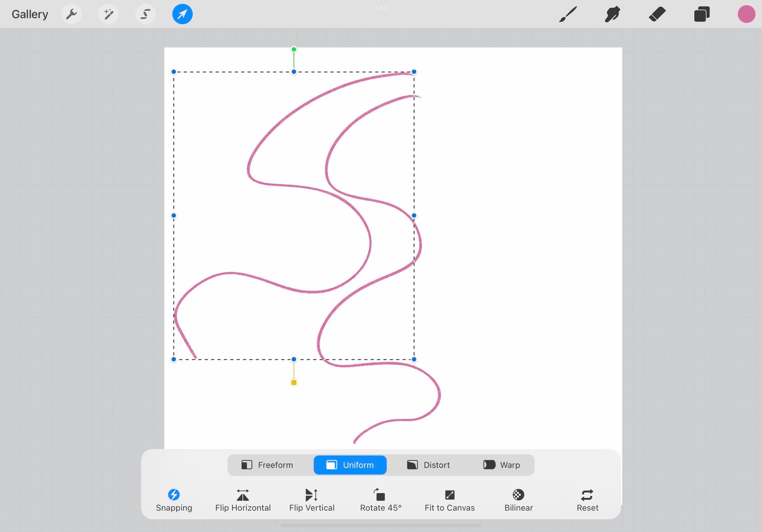Switch to Warp transform mode
This screenshot has height=532, width=762.
pyautogui.click(x=502, y=465)
